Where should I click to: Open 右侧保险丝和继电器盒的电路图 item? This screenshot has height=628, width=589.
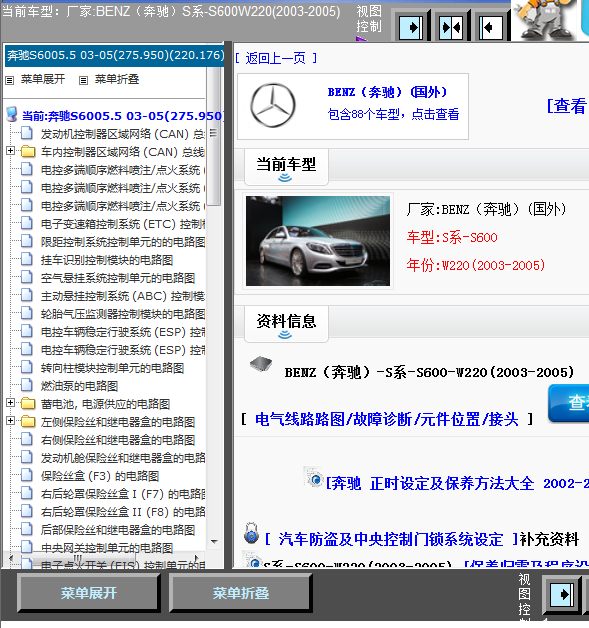tap(118, 440)
